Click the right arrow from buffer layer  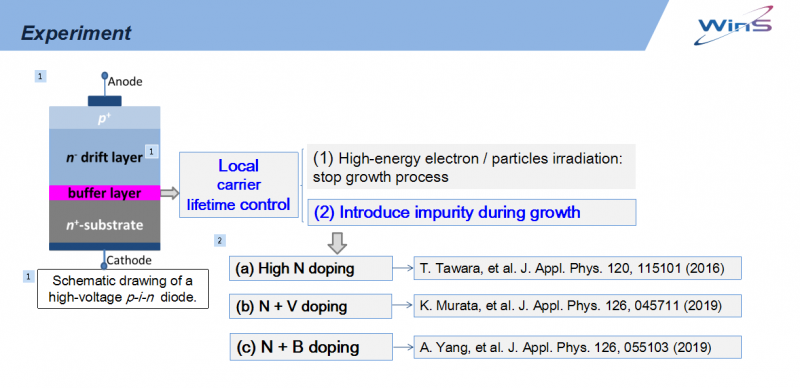170,193
